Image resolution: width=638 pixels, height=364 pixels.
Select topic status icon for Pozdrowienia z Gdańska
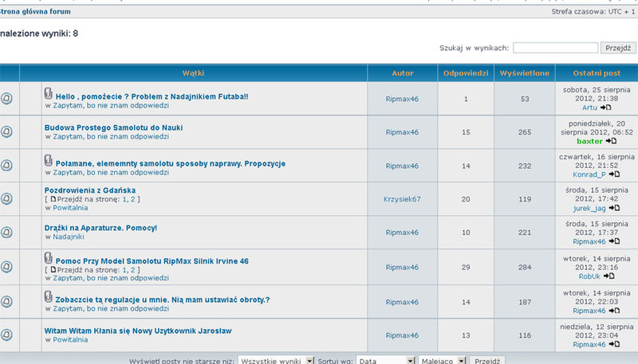(6, 198)
